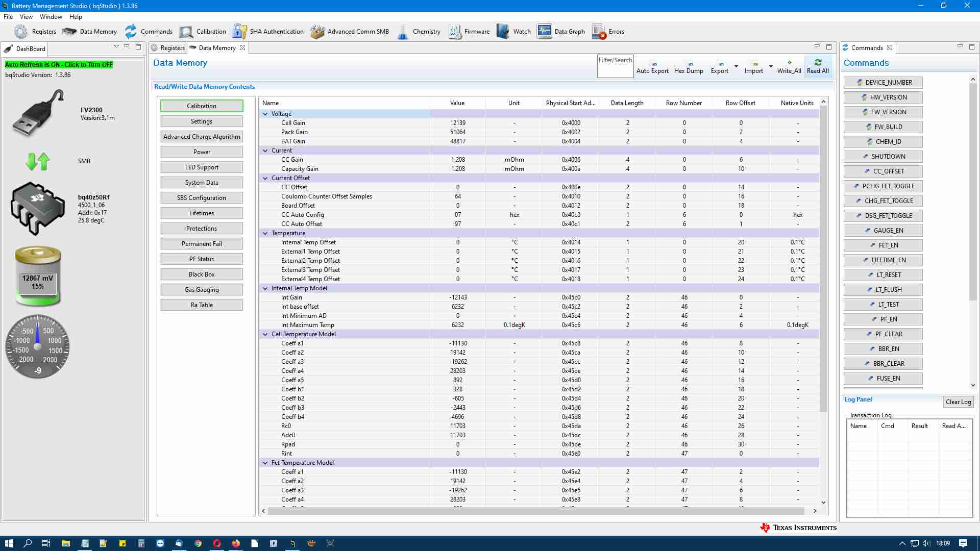Viewport: 980px width, 551px height.
Task: Open the Window menu
Action: tap(51, 16)
